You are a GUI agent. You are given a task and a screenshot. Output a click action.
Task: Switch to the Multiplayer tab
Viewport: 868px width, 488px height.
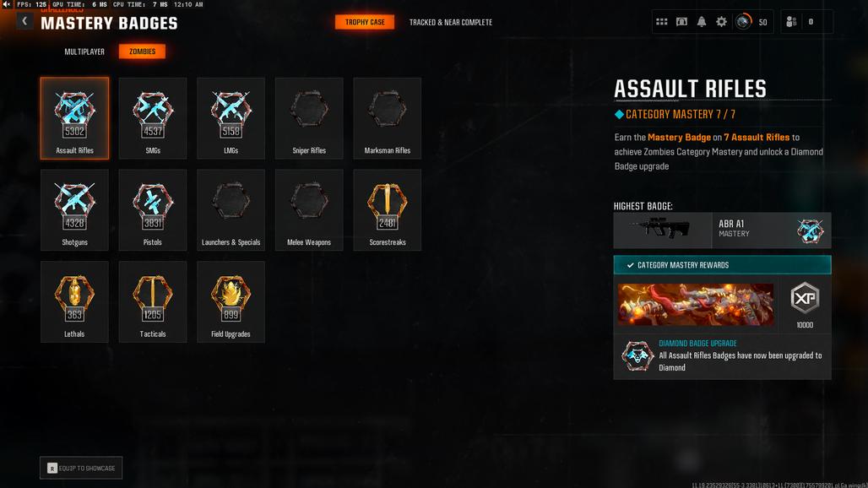(x=84, y=52)
